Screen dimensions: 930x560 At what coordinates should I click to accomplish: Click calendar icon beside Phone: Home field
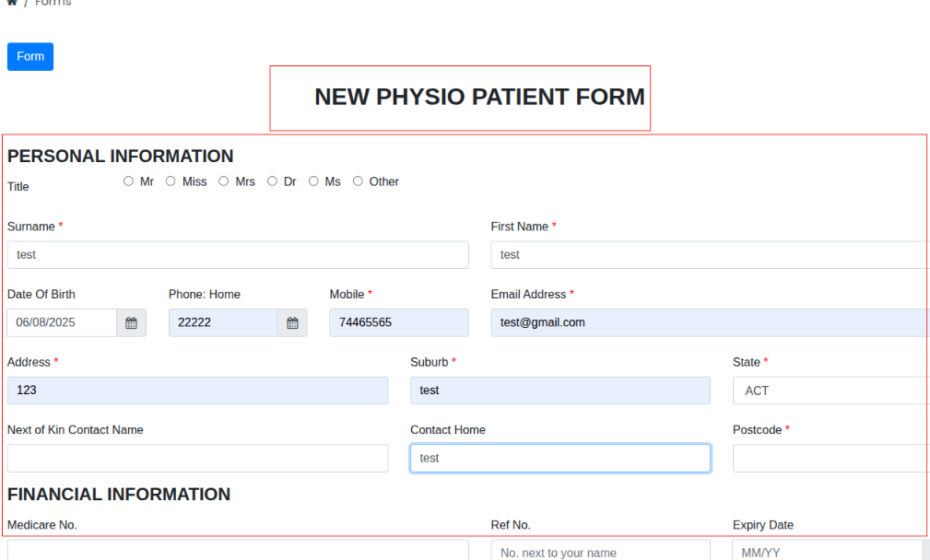(x=292, y=323)
